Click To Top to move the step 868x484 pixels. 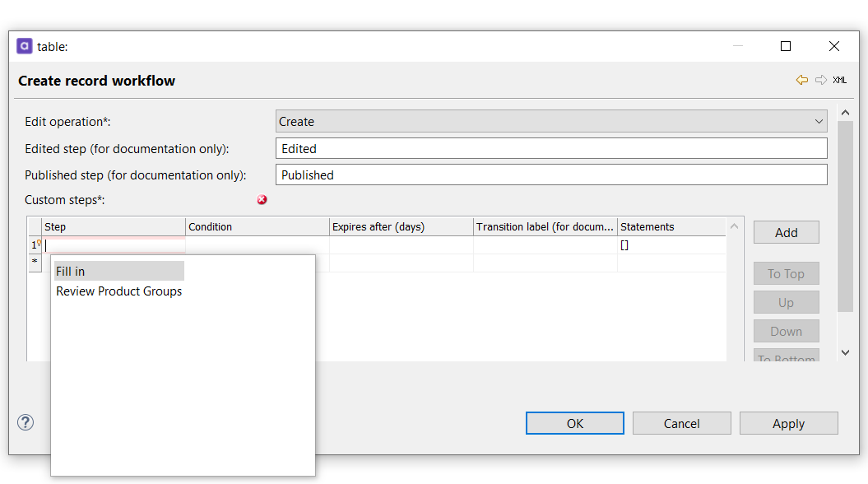(786, 273)
